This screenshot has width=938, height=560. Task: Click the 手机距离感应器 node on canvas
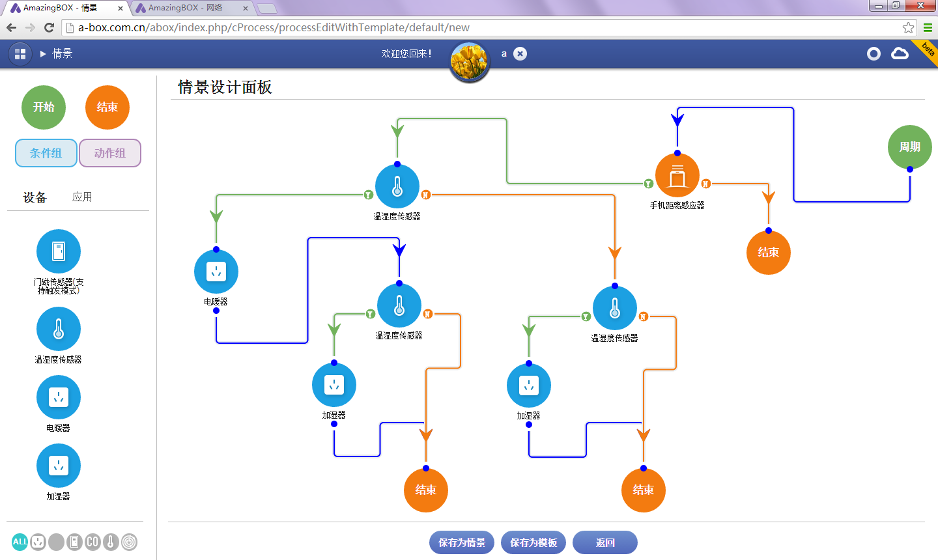pyautogui.click(x=677, y=176)
